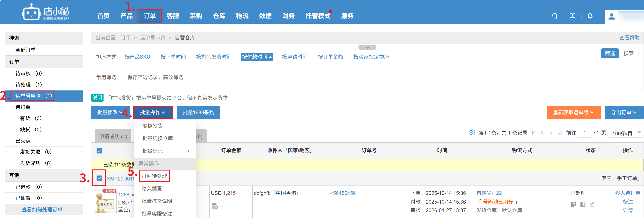Uncheck the order XMP29U01 row checkbox
Image resolution: width=644 pixels, height=218 pixels.
[99, 178]
